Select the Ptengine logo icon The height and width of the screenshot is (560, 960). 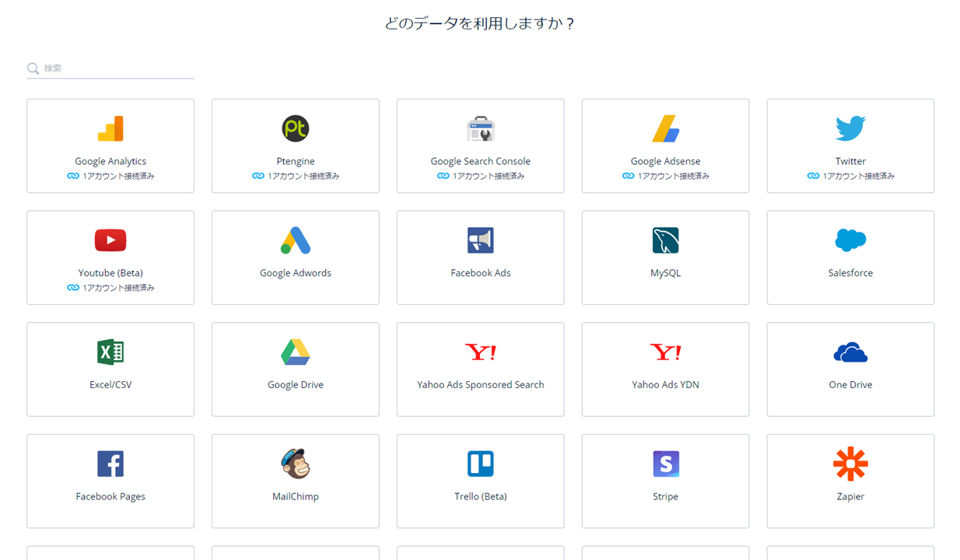coord(296,128)
